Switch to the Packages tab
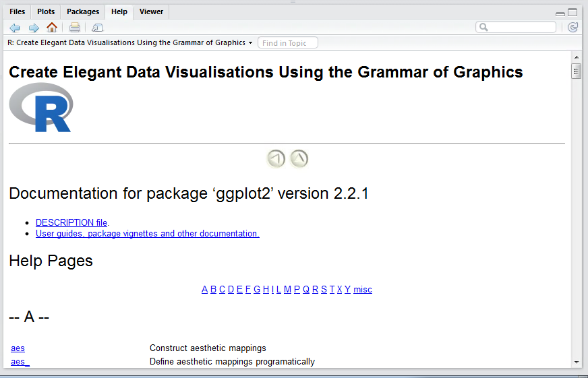The width and height of the screenshot is (588, 378). tap(83, 11)
